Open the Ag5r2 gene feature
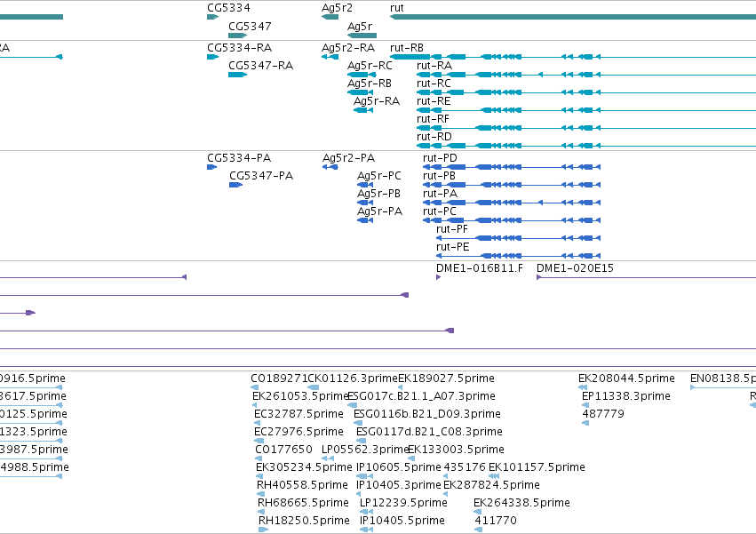 click(330, 17)
